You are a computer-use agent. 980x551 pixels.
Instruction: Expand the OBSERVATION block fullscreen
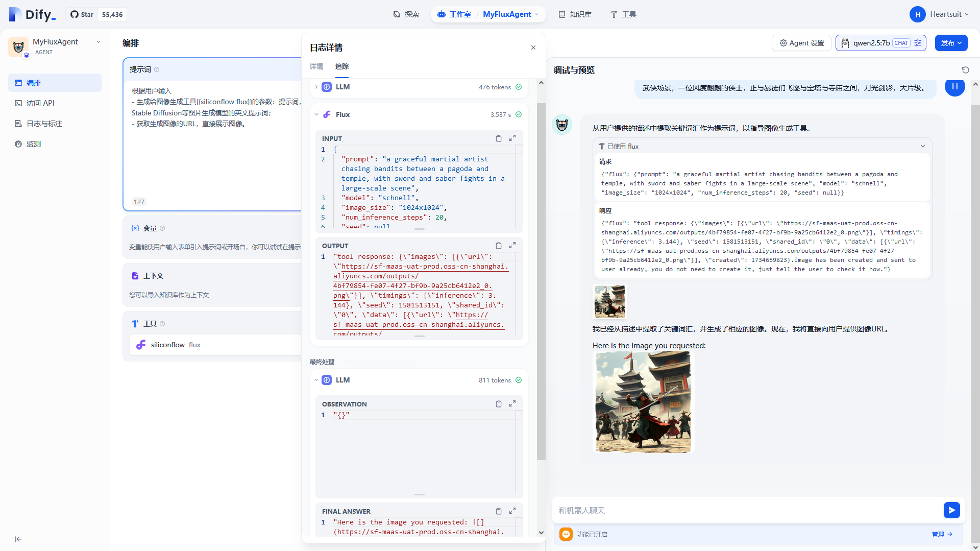click(x=512, y=403)
